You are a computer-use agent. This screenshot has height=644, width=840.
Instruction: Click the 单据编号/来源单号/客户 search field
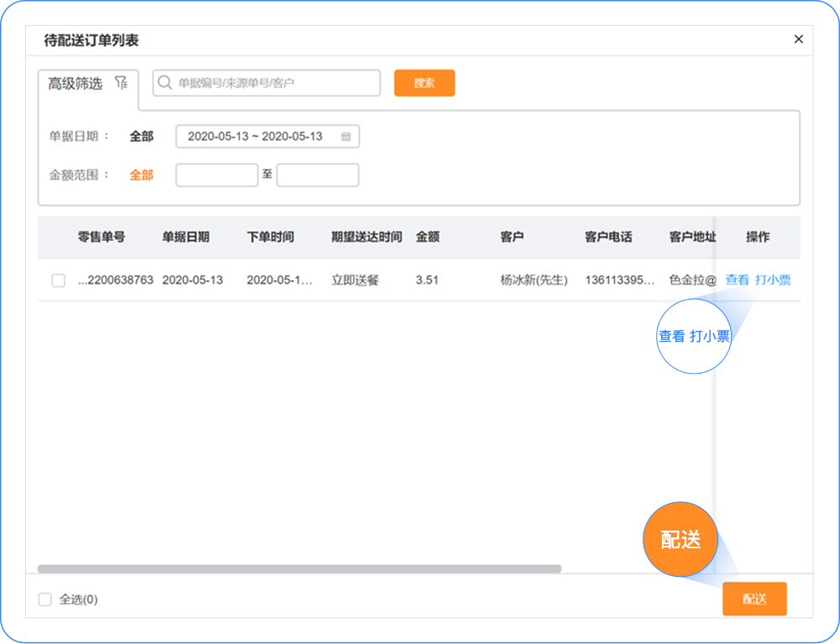pyautogui.click(x=267, y=83)
